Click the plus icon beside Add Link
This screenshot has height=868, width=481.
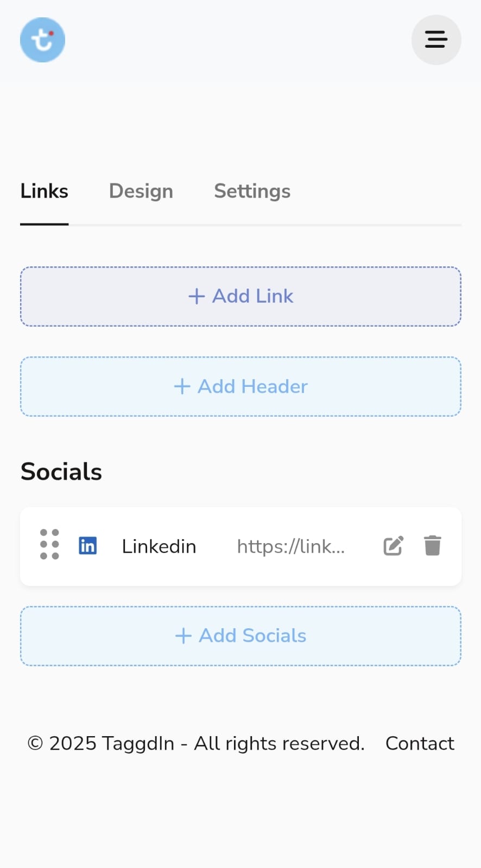pyautogui.click(x=197, y=296)
